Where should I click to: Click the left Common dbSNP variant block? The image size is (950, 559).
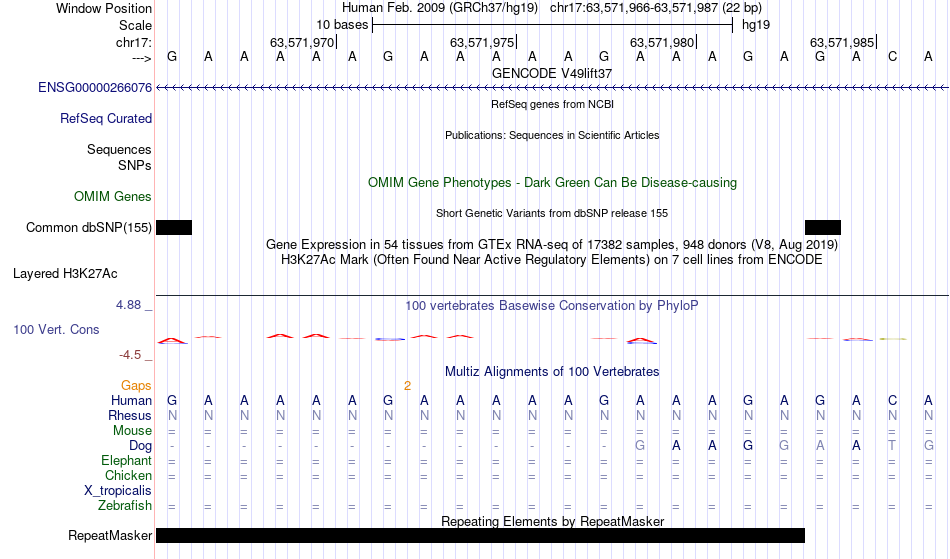coord(174,228)
